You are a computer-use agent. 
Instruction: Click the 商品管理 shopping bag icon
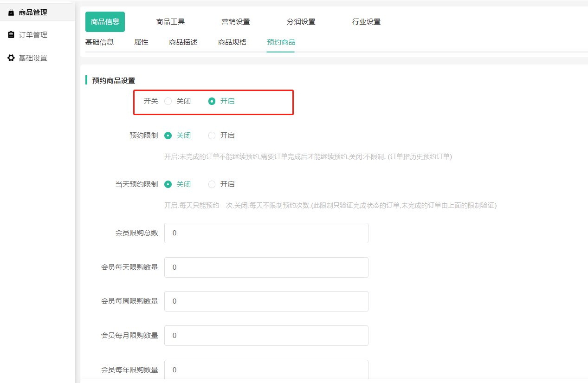tap(11, 13)
